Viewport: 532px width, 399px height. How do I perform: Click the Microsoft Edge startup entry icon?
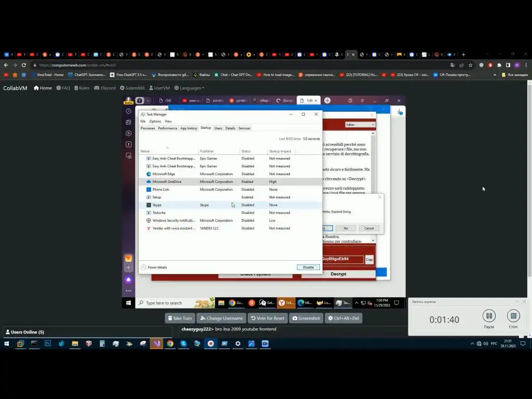pos(148,174)
